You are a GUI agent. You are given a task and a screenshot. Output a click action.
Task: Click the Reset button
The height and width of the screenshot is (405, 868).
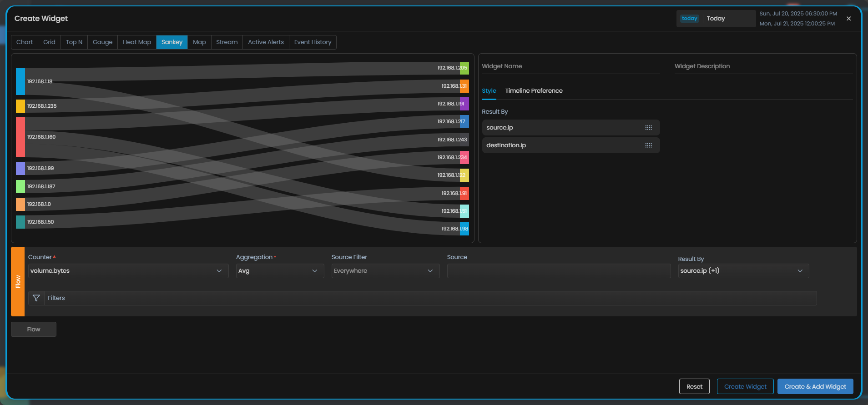694,386
